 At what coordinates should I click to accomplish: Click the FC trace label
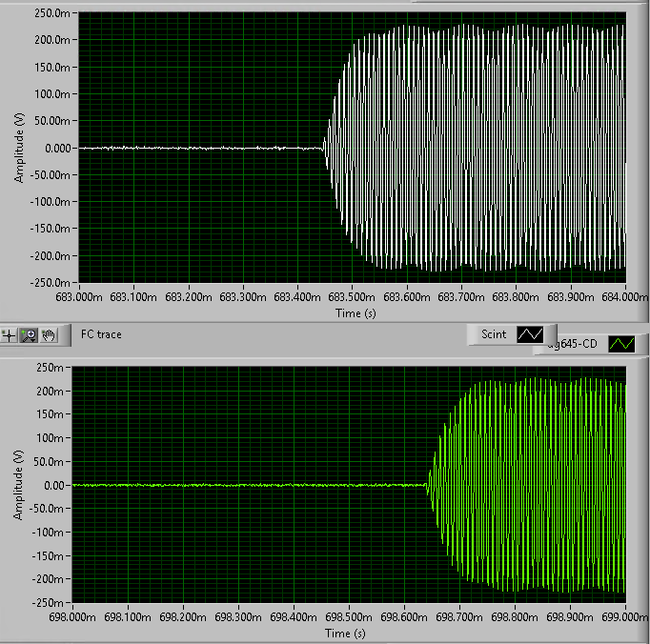click(101, 334)
